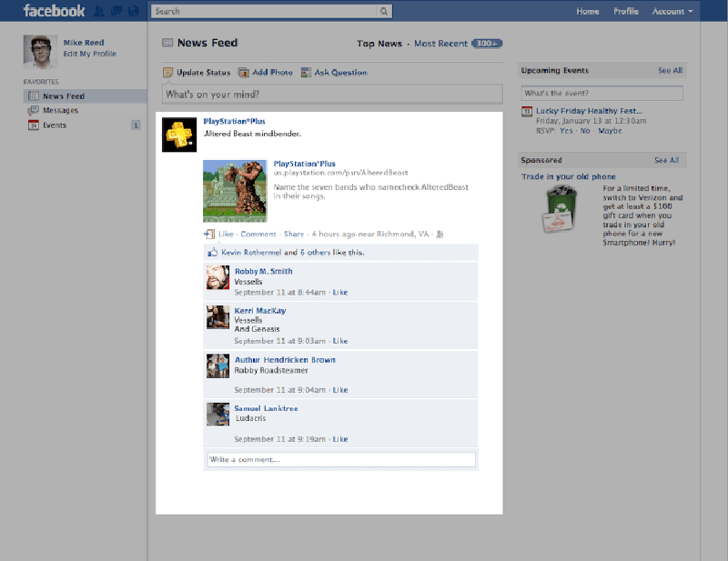
Task: Go to Home in top bar
Action: [x=587, y=11]
